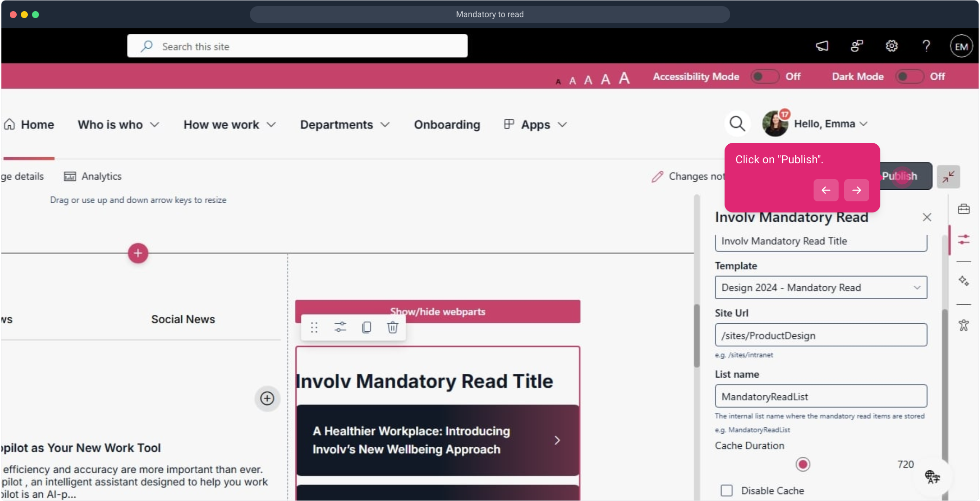The image size is (980, 501).
Task: Click the Analytics chart icon
Action: (70, 176)
